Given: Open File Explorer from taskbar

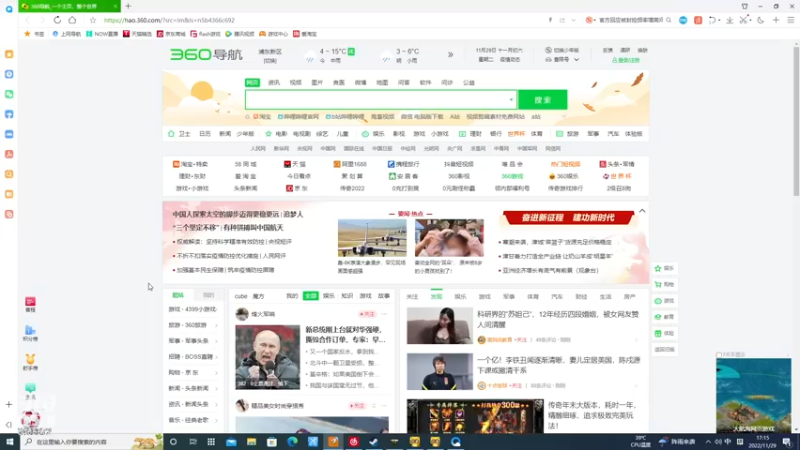Looking at the screenshot, I should coord(252,442).
